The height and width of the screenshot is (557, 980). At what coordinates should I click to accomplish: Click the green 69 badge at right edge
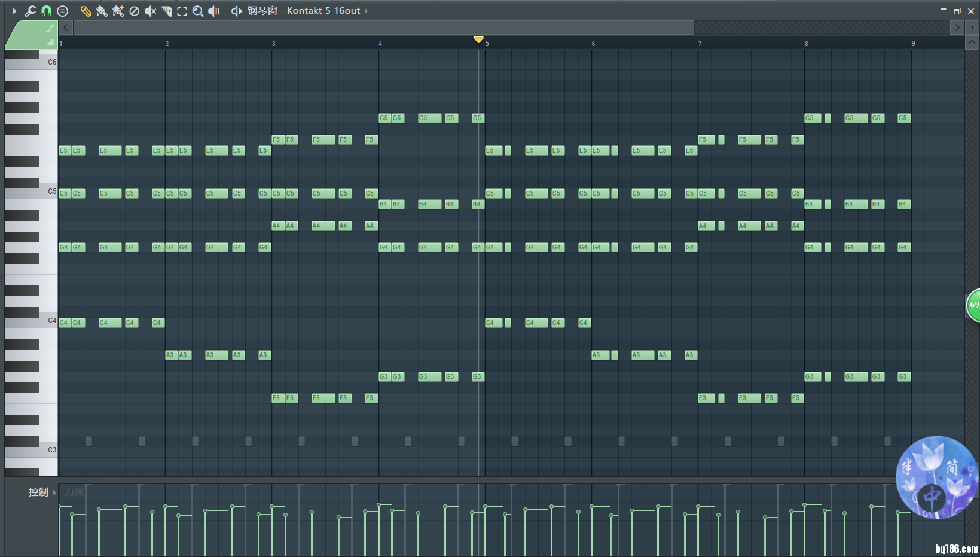[973, 305]
